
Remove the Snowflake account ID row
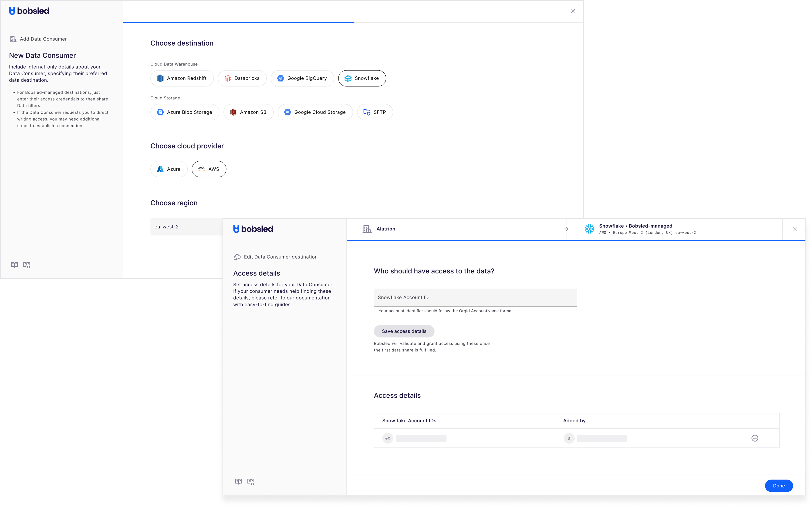click(x=755, y=438)
